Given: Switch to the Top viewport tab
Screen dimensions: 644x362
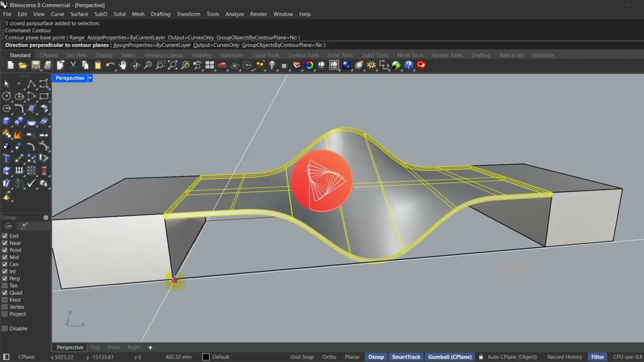Looking at the screenshot, I should [x=95, y=347].
